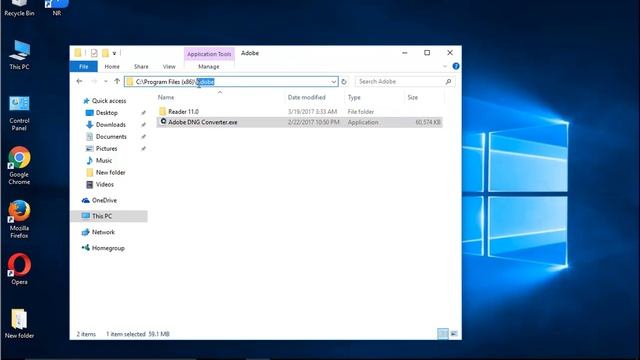Open the Recycle Bin desktop icon
Screen dimensions: 640x360
tap(19, 8)
